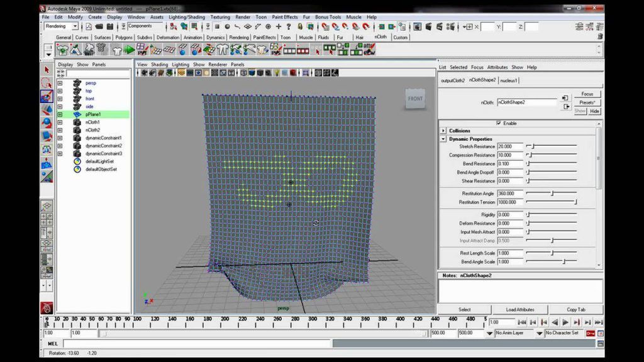The width and height of the screenshot is (644, 362).
Task: Toggle select by component type mode icon
Action: tap(194, 26)
